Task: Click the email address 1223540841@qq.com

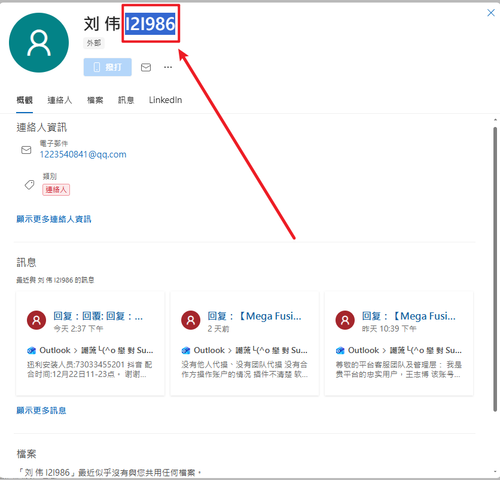Action: point(83,154)
